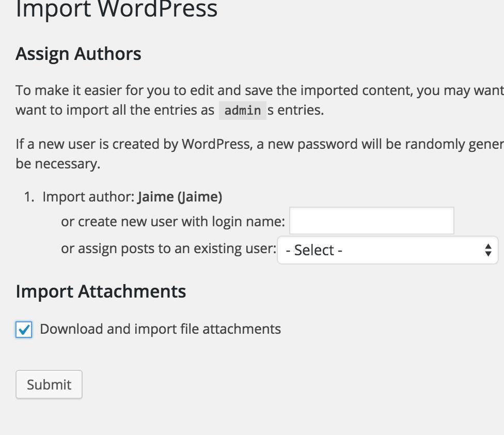Viewport: 504px width, 435px height.
Task: Click the text 'be necessary.'
Action: point(58,164)
